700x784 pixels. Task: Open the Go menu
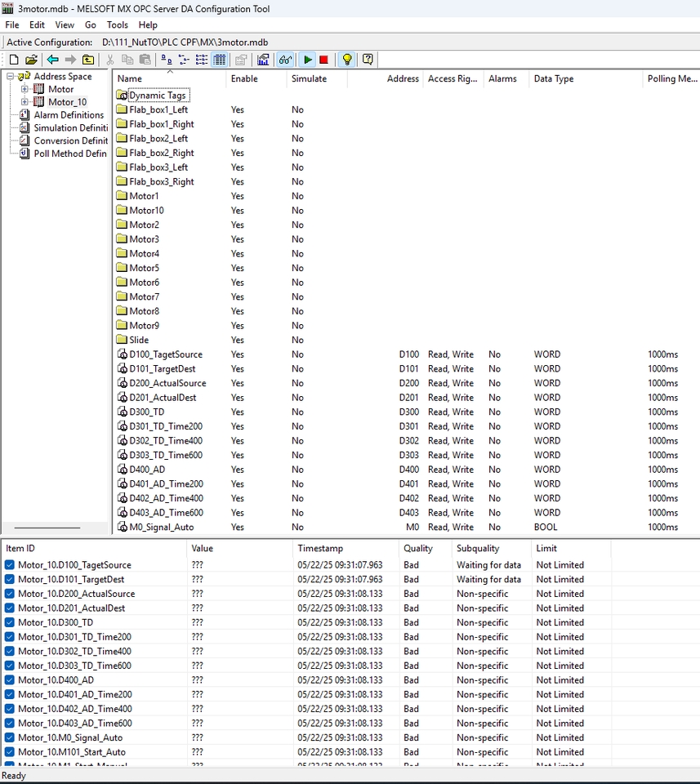pyautogui.click(x=91, y=25)
